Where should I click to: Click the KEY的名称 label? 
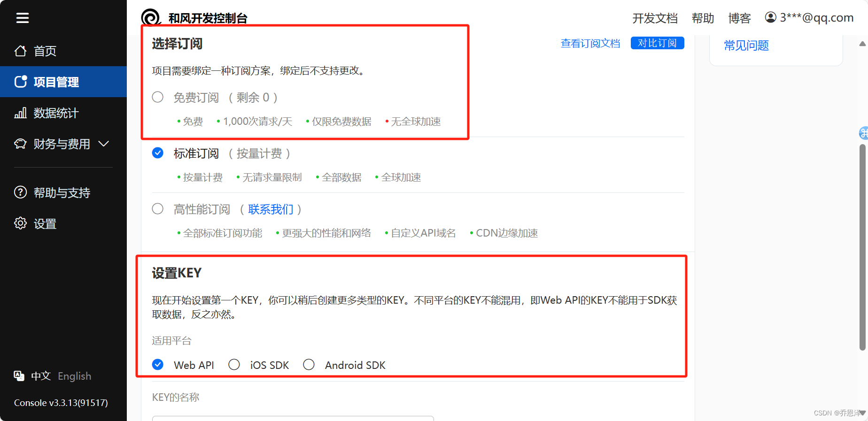176,398
